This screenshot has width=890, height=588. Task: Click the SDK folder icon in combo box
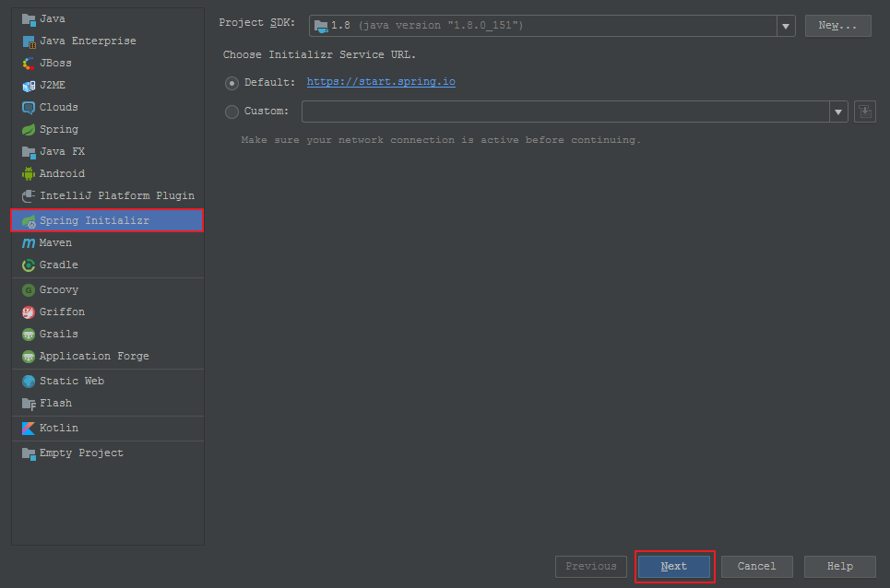click(x=321, y=26)
